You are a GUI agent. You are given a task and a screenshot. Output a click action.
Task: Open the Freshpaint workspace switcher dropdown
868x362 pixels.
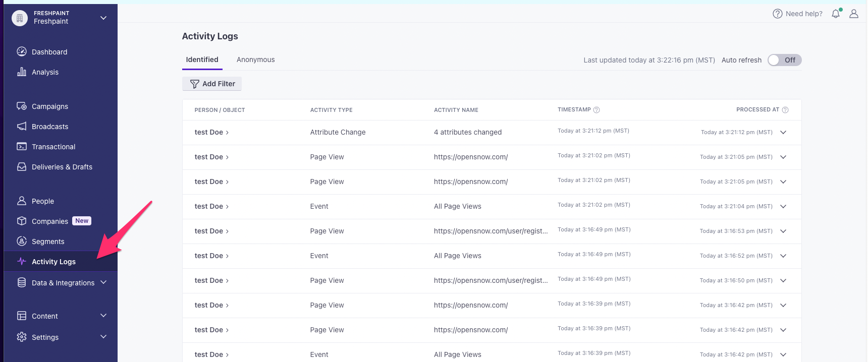tap(103, 18)
